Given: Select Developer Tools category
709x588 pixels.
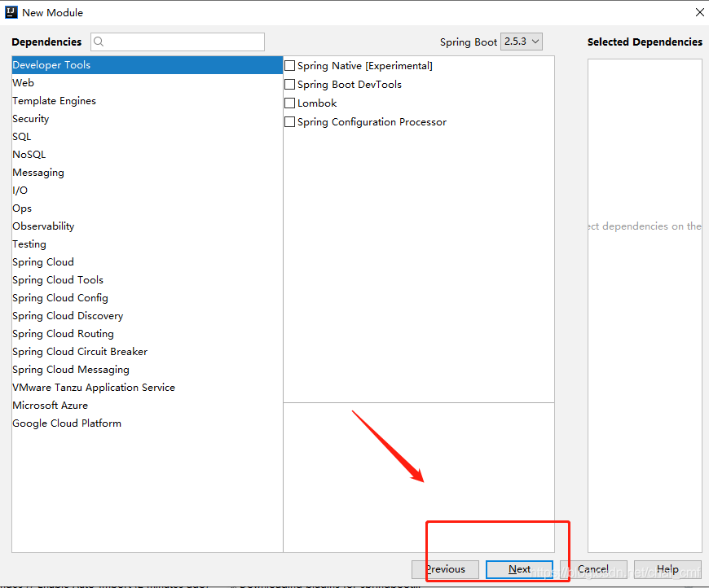Looking at the screenshot, I should (148, 65).
